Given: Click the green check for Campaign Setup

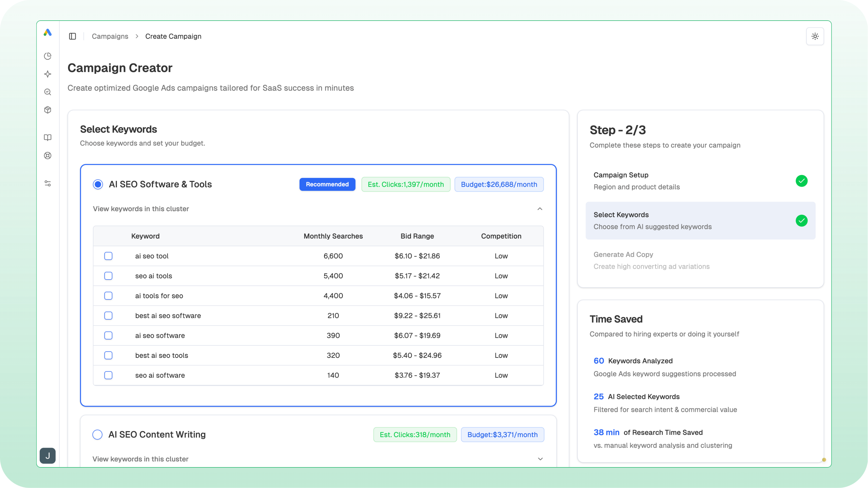Looking at the screenshot, I should (801, 181).
